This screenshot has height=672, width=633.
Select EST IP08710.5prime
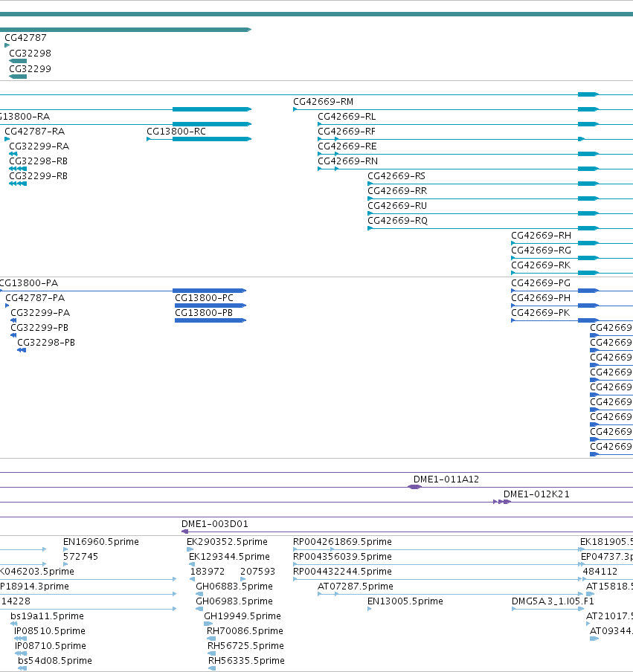(51, 645)
